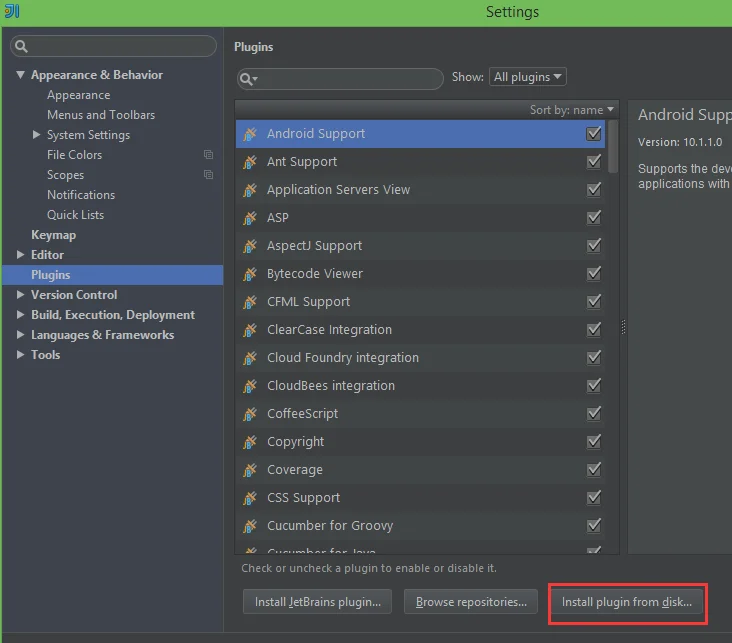732x643 pixels.
Task: Click the search magnifier icon in plugins filter
Action: pyautogui.click(x=249, y=78)
